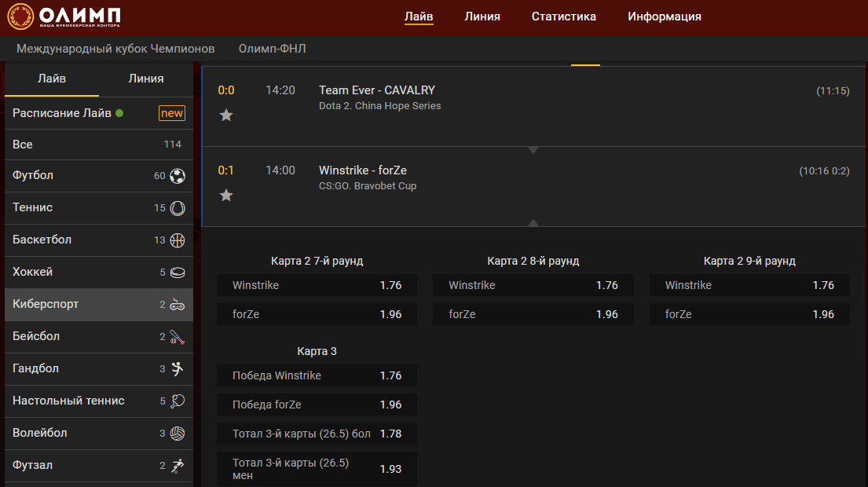Screen dimensions: 868x487
Task: Click the handball player icon
Action: click(x=178, y=368)
